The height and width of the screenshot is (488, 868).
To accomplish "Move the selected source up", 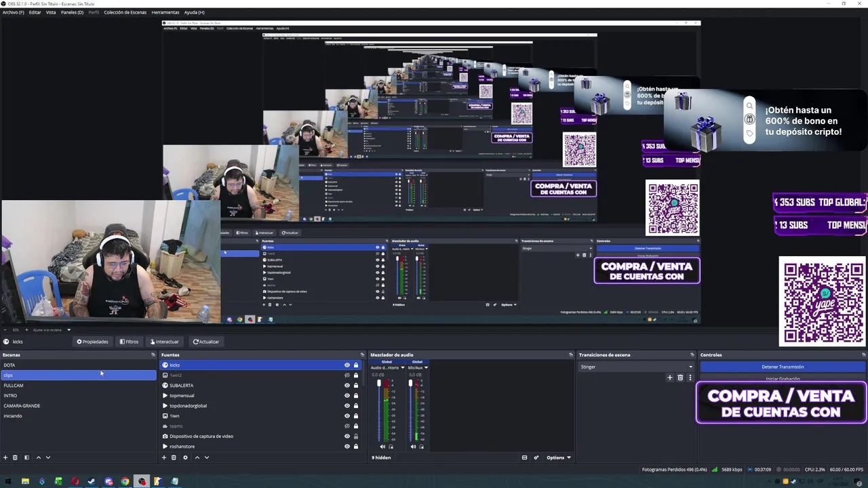I will point(197,457).
